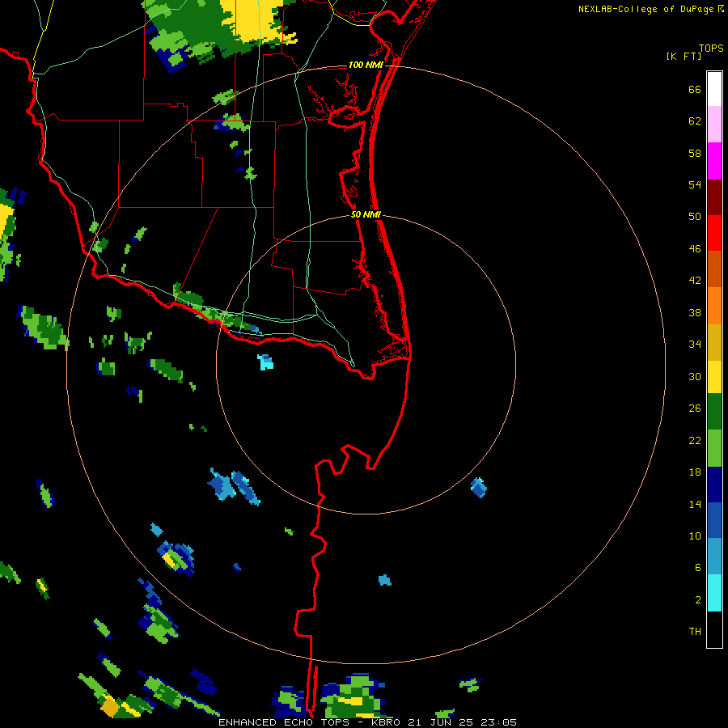Click the orange echo top at bottom left
Screen dimensions: 728x728
coord(110,707)
